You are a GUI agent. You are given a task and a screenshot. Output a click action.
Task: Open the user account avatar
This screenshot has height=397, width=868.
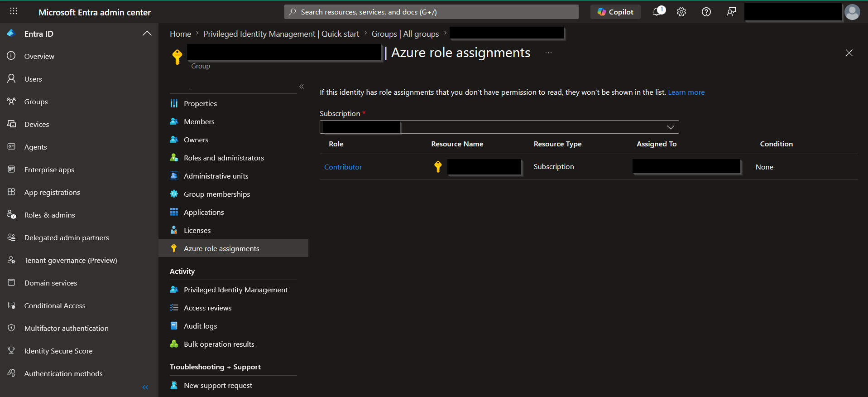pyautogui.click(x=852, y=12)
